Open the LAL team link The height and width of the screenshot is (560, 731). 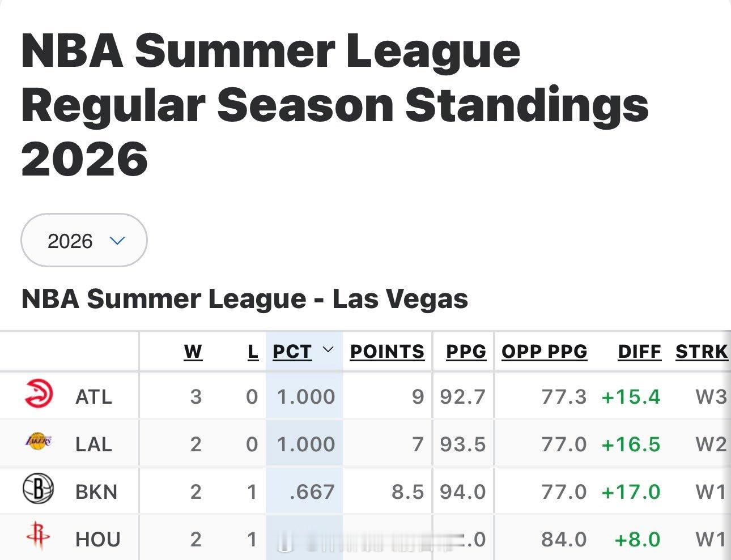click(x=93, y=444)
